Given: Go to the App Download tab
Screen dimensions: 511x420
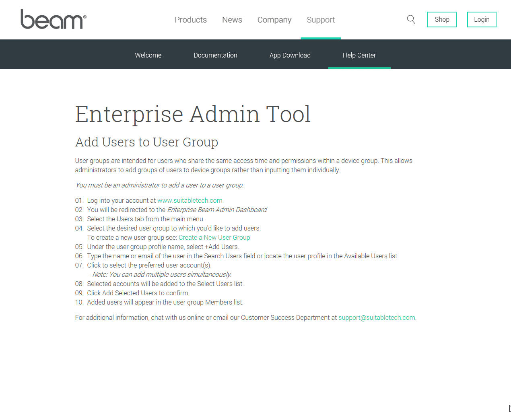Looking at the screenshot, I should (x=290, y=55).
